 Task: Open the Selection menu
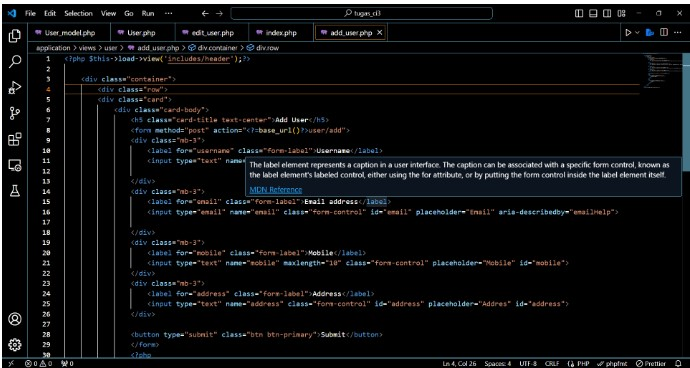coord(79,14)
